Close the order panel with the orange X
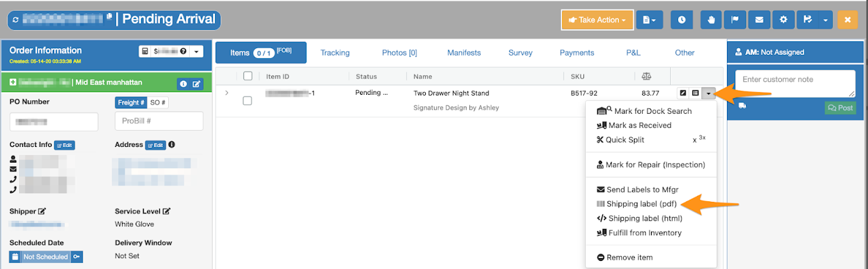The image size is (868, 269). (x=848, y=20)
